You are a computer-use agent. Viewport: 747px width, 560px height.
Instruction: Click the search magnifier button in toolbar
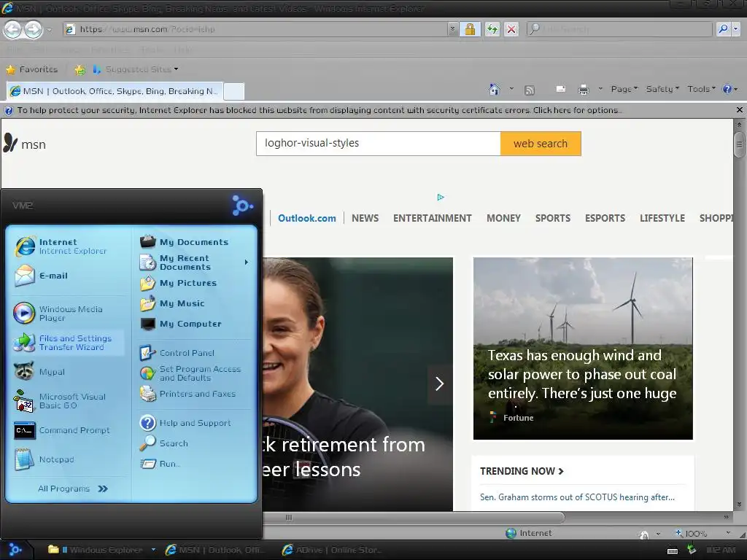click(x=723, y=29)
